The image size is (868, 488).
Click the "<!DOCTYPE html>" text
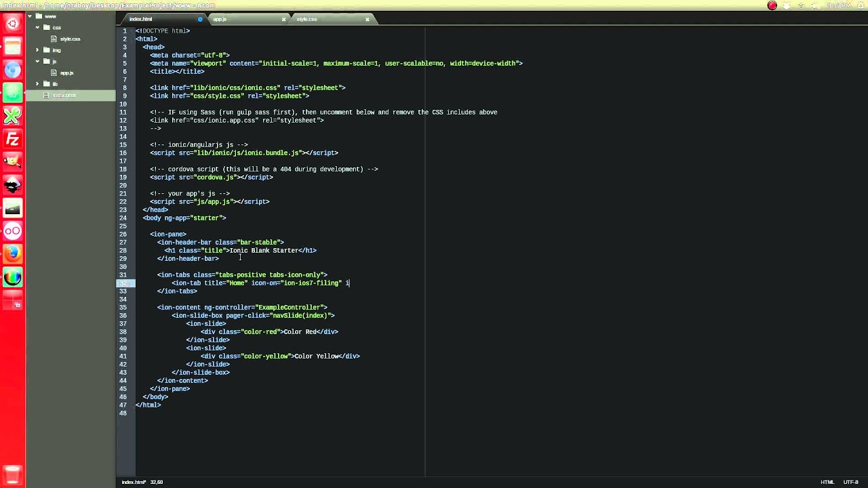pyautogui.click(x=163, y=31)
